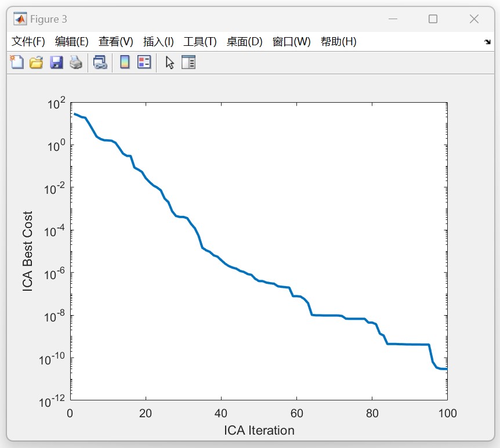500x448 pixels.
Task: Click the y-axis tick label 10^-10
Action: pyautogui.click(x=52, y=358)
